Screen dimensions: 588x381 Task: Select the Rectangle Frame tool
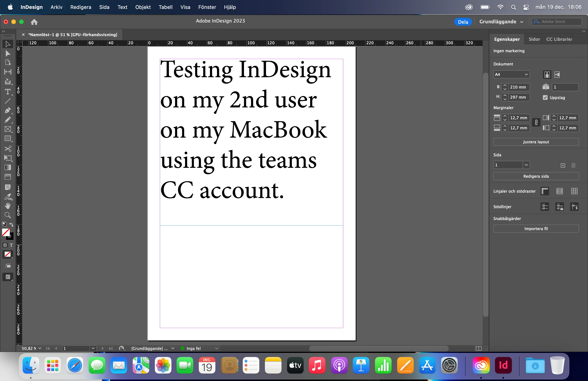tap(8, 129)
